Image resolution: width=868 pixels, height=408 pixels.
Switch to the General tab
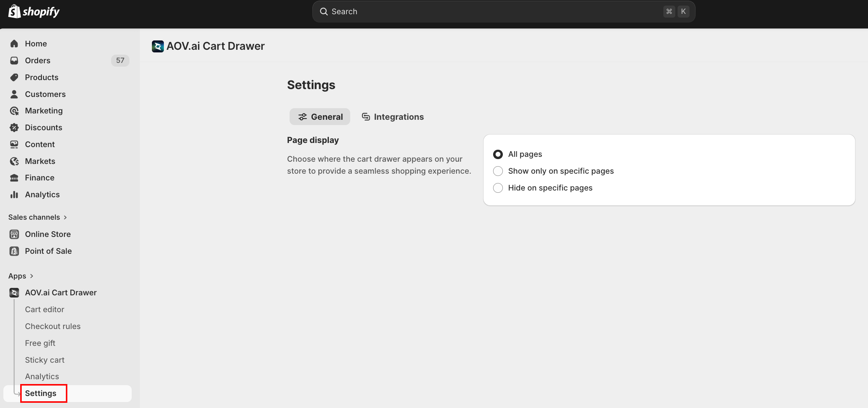(320, 117)
